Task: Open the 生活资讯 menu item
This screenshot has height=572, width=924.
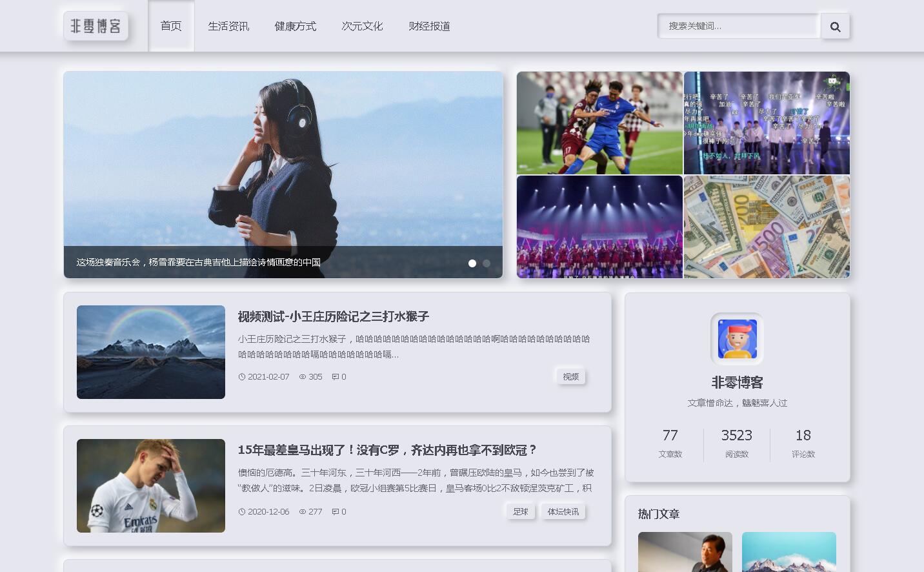Action: (x=228, y=26)
